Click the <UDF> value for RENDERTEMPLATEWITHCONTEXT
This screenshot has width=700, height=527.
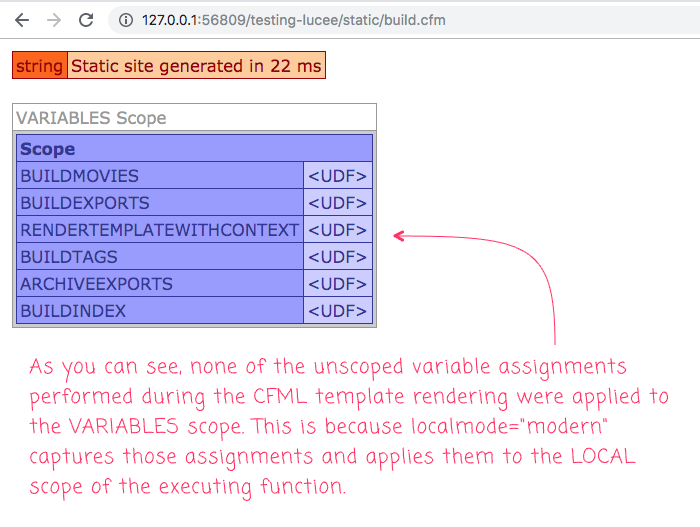(337, 230)
